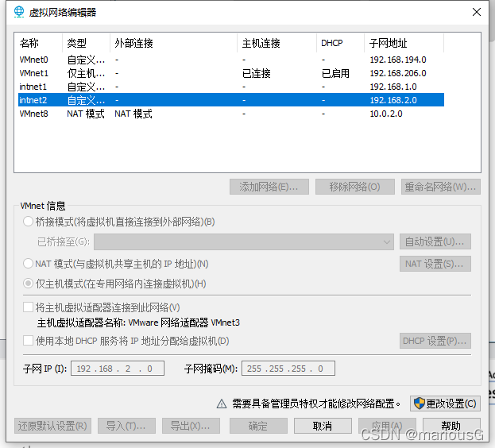The height and width of the screenshot is (448, 495).
Task: Click the 更改设置(C) button with the shield icon
Action: [x=445, y=404]
